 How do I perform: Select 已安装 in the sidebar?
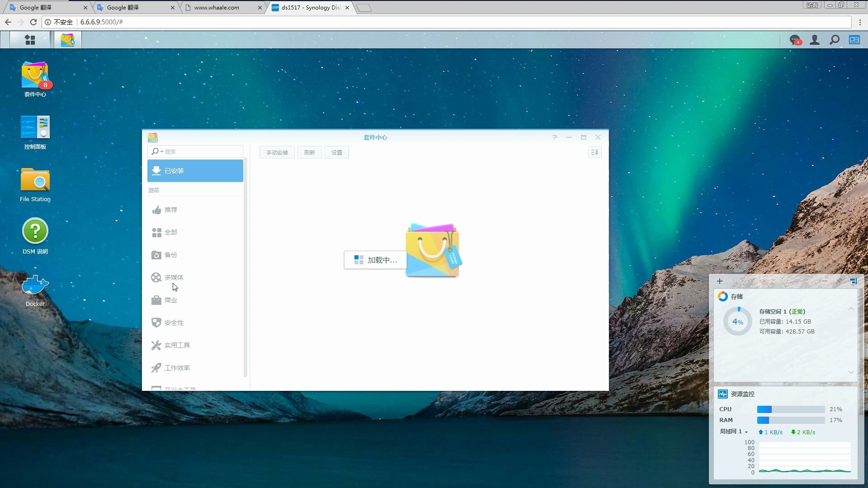[x=195, y=171]
